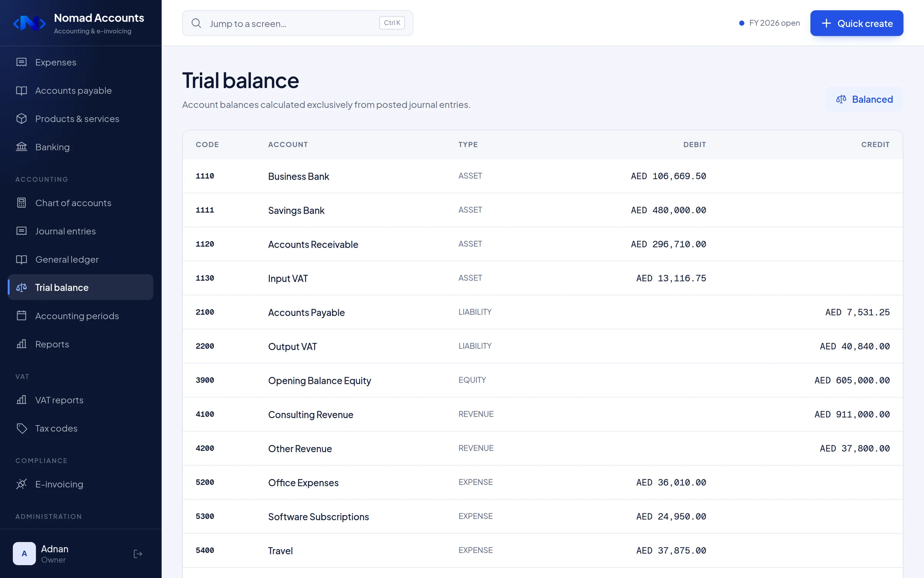Click the CREDIT column header
The image size is (924, 578).
[x=875, y=144]
